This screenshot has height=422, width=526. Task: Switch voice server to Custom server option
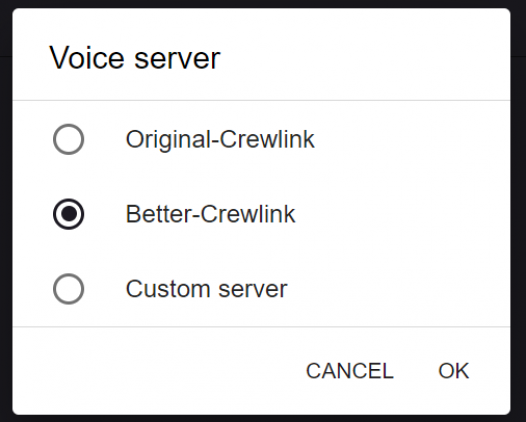(x=68, y=289)
